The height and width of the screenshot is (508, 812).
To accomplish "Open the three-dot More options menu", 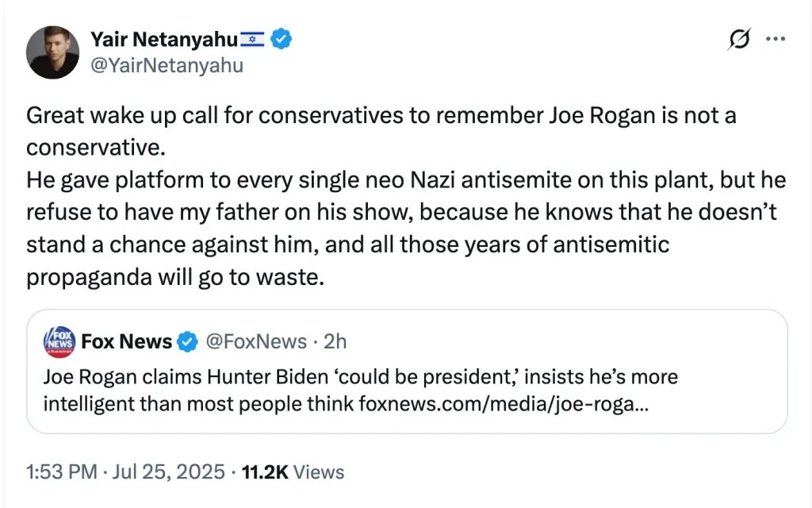I will pyautogui.click(x=775, y=40).
